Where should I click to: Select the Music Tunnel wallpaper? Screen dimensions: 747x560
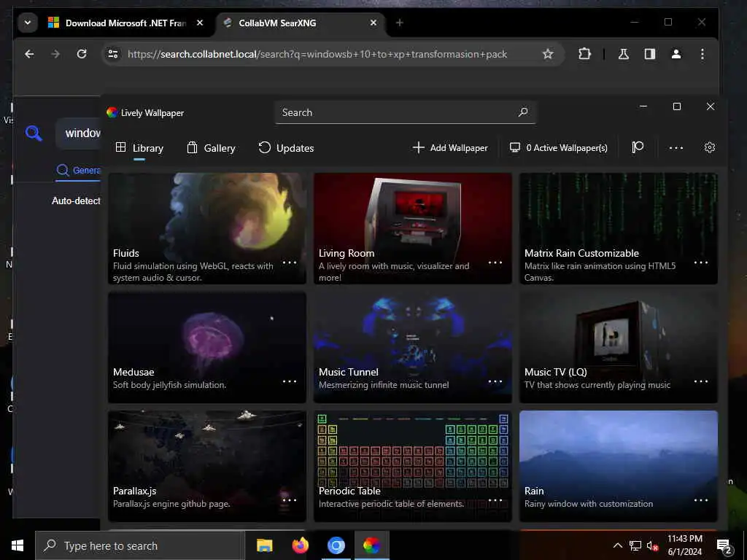click(x=413, y=347)
